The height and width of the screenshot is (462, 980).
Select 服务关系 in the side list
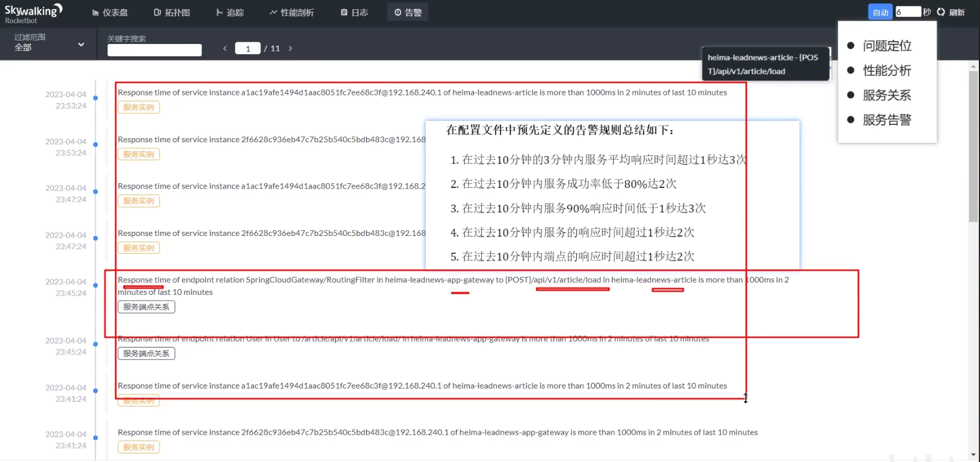pos(887,95)
